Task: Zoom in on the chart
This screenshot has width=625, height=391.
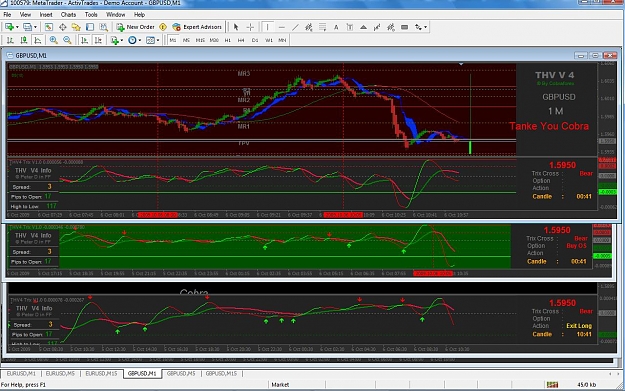Action: click(53, 40)
